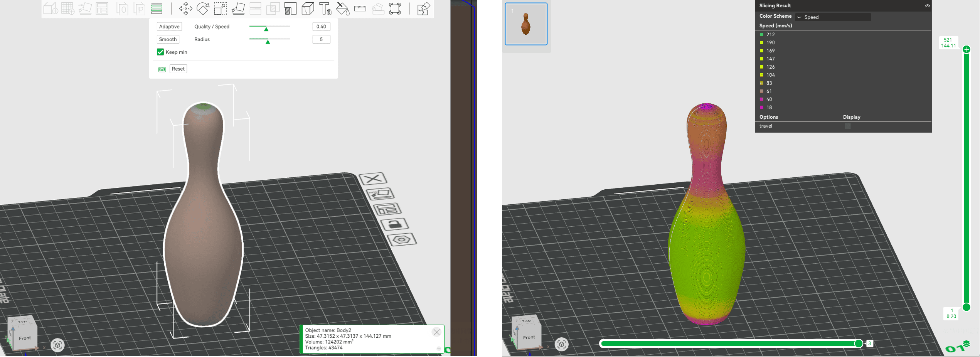980x357 pixels.
Task: Click the Variable Layer Height icon
Action: point(157,8)
